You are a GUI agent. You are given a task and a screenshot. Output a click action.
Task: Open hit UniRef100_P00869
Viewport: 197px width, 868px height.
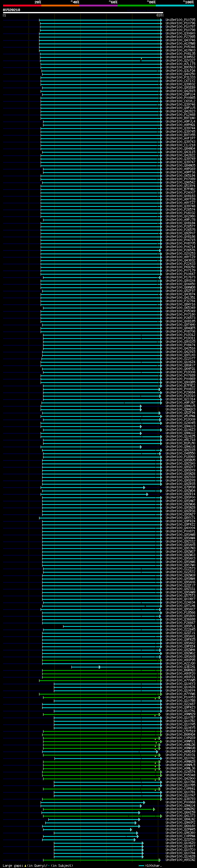click(180, 379)
